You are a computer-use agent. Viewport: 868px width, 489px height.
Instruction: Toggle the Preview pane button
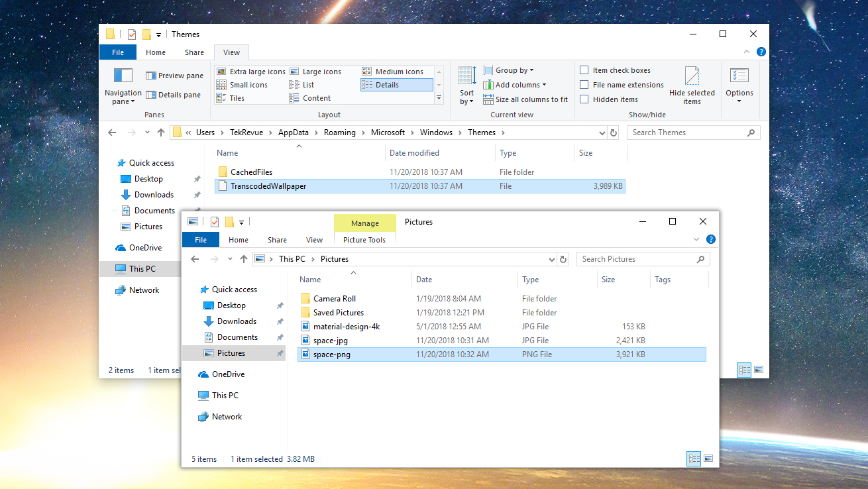tap(174, 76)
